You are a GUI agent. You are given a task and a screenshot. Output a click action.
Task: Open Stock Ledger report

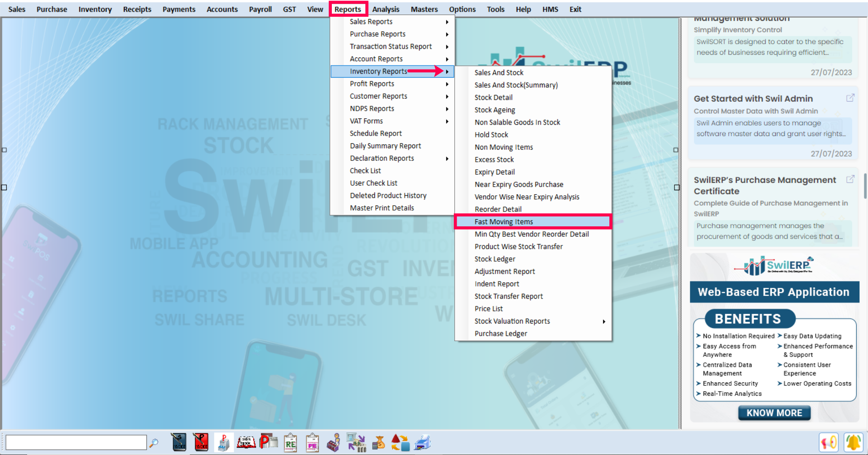point(533,259)
